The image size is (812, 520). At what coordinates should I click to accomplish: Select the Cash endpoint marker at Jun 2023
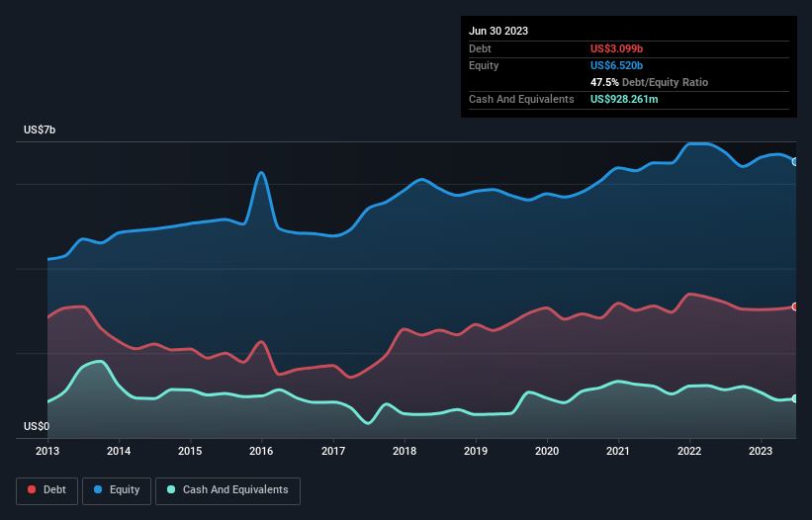coord(795,398)
